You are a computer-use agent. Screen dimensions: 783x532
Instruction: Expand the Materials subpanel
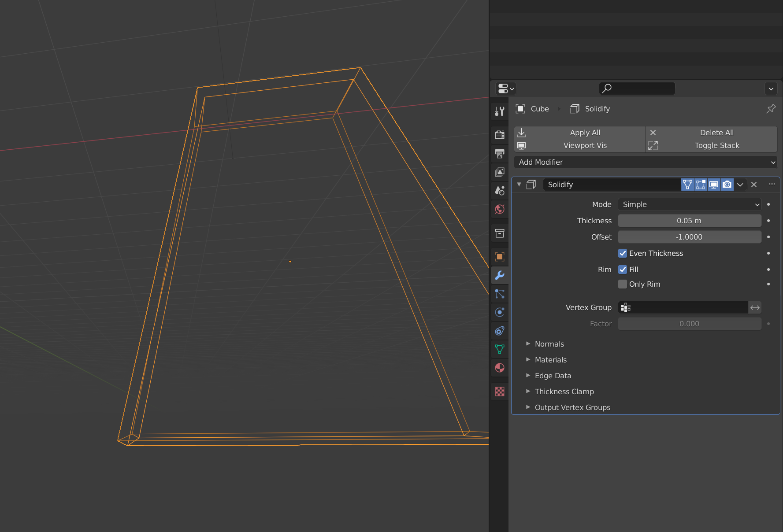point(550,360)
